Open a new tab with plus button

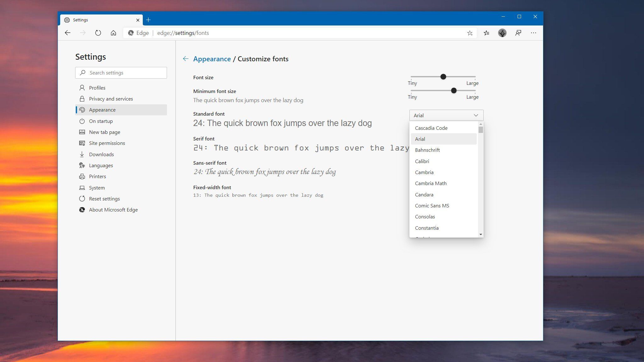coord(148,20)
